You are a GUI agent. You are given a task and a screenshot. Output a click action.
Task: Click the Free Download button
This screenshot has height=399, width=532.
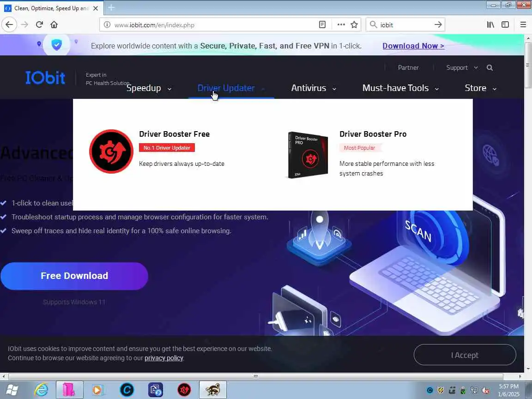tap(74, 276)
